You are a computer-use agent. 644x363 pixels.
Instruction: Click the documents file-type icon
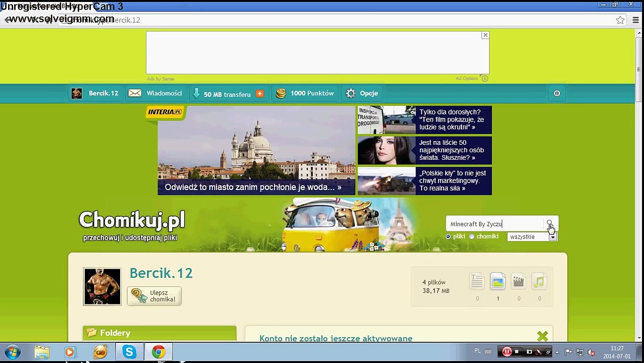click(477, 281)
